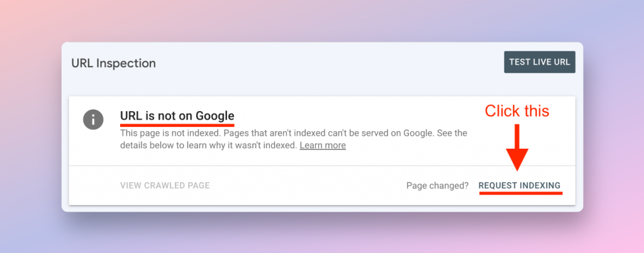Click the red 'Click this' annotation text
The height and width of the screenshot is (253, 644).
(517, 111)
